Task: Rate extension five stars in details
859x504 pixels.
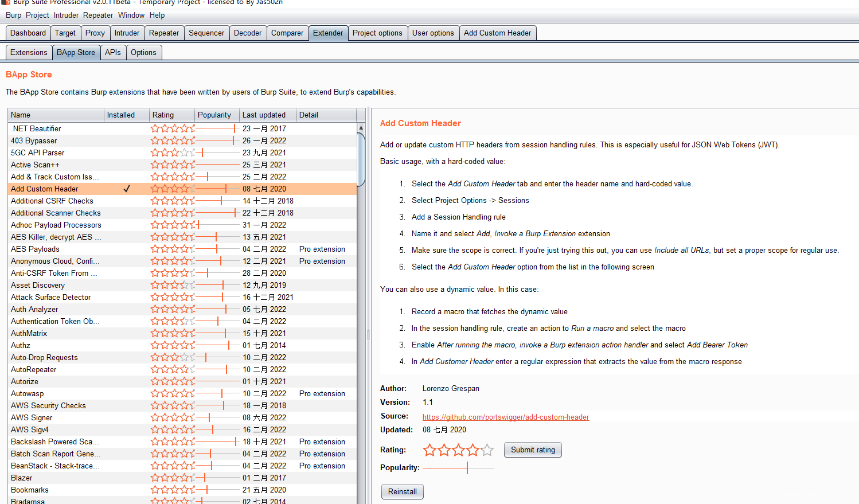Action: (487, 450)
